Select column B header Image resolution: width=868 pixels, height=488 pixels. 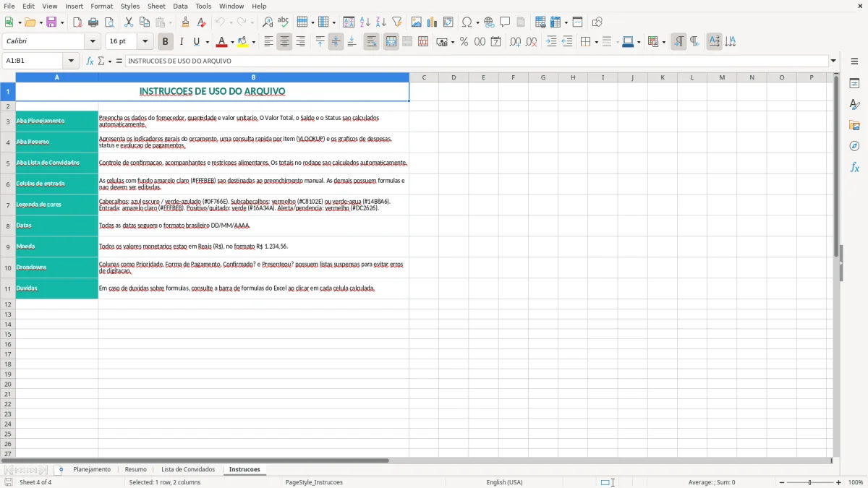click(x=254, y=77)
